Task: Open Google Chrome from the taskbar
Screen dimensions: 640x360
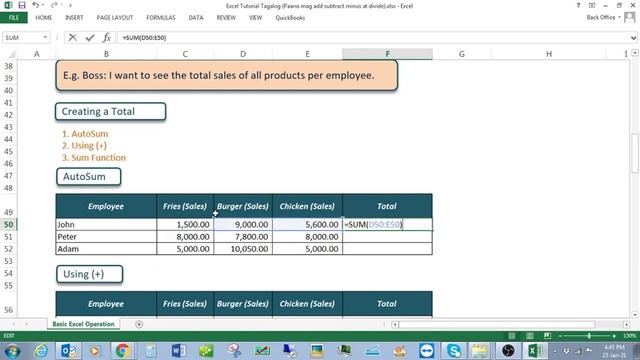Action: pyautogui.click(x=122, y=351)
